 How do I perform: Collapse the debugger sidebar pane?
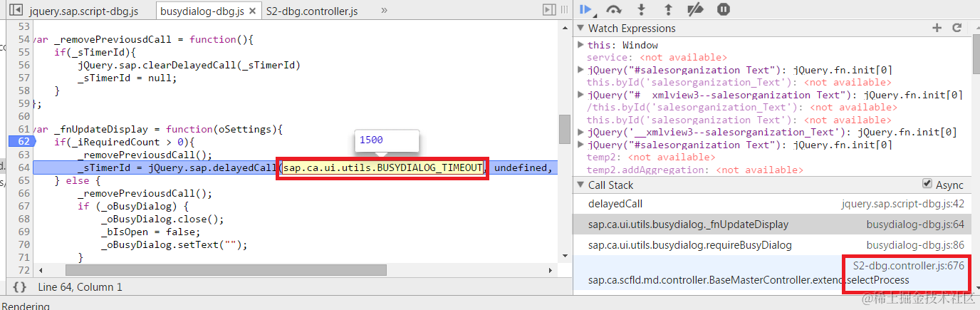pos(549,10)
